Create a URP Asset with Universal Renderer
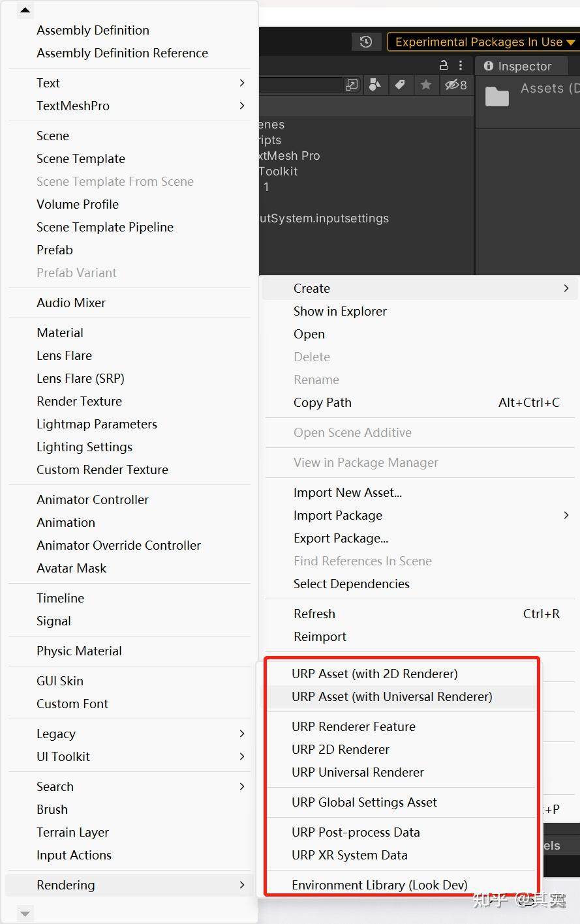Image resolution: width=580 pixels, height=924 pixels. click(394, 696)
